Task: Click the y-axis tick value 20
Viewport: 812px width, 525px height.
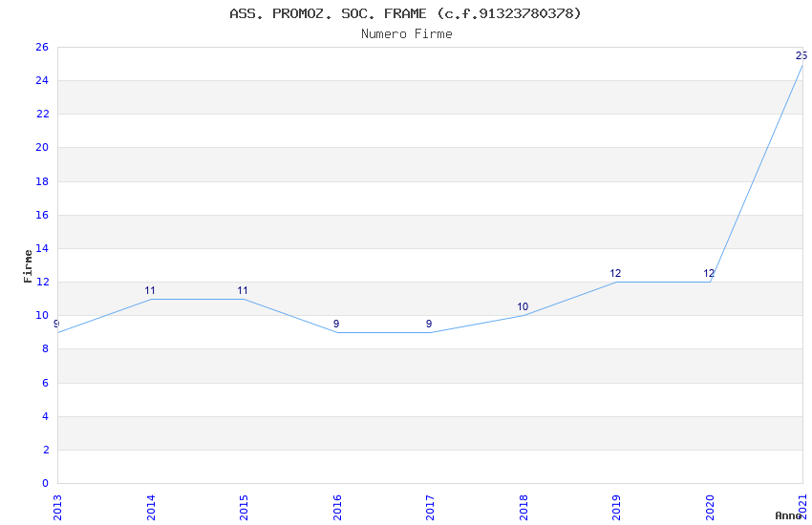Action: click(x=42, y=147)
